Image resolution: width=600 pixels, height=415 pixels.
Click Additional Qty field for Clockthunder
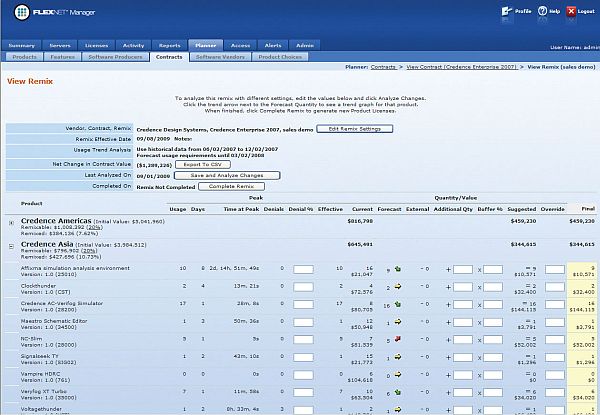pyautogui.click(x=463, y=287)
